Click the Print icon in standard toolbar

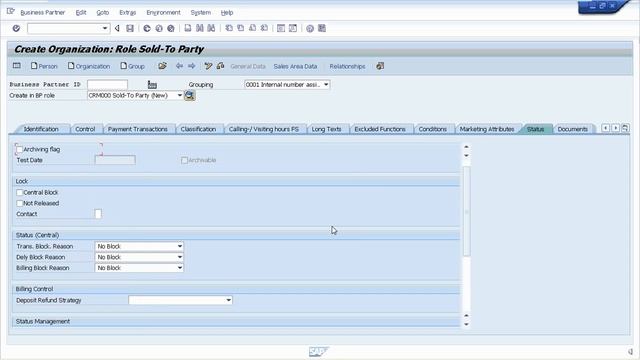tap(188, 28)
